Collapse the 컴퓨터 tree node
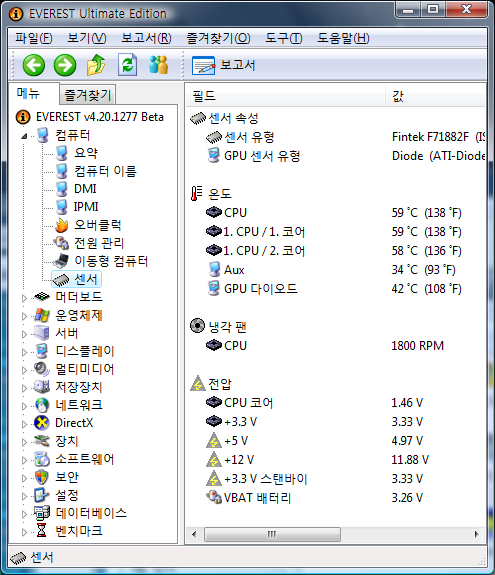Viewport: 495px width, 575px height. pyautogui.click(x=24, y=136)
